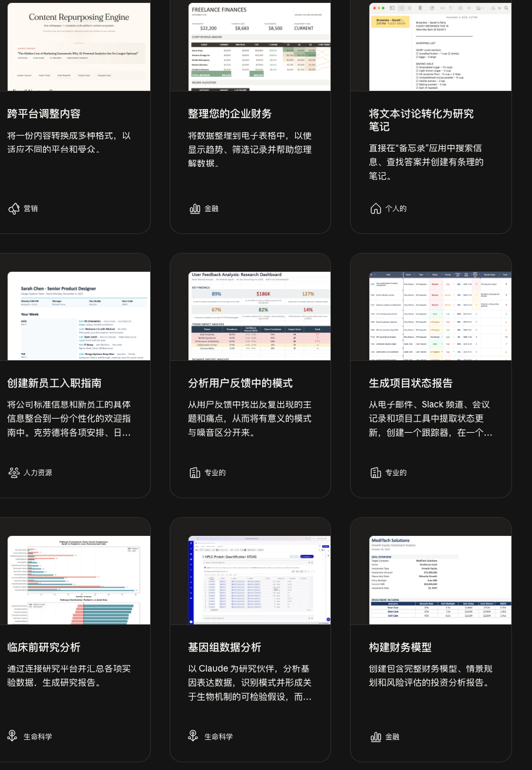Select the 将文本讨论转化为研究笔记 heading
532x770 pixels.
[421, 120]
